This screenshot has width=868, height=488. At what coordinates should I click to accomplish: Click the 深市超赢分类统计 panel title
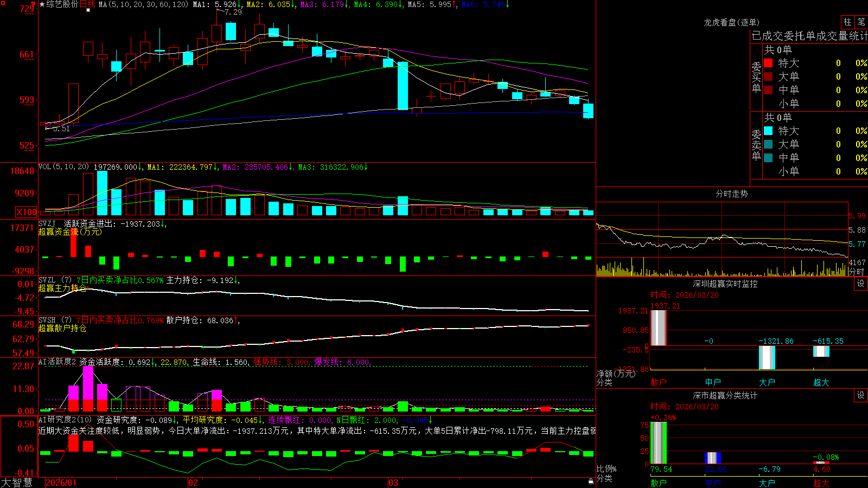click(725, 395)
